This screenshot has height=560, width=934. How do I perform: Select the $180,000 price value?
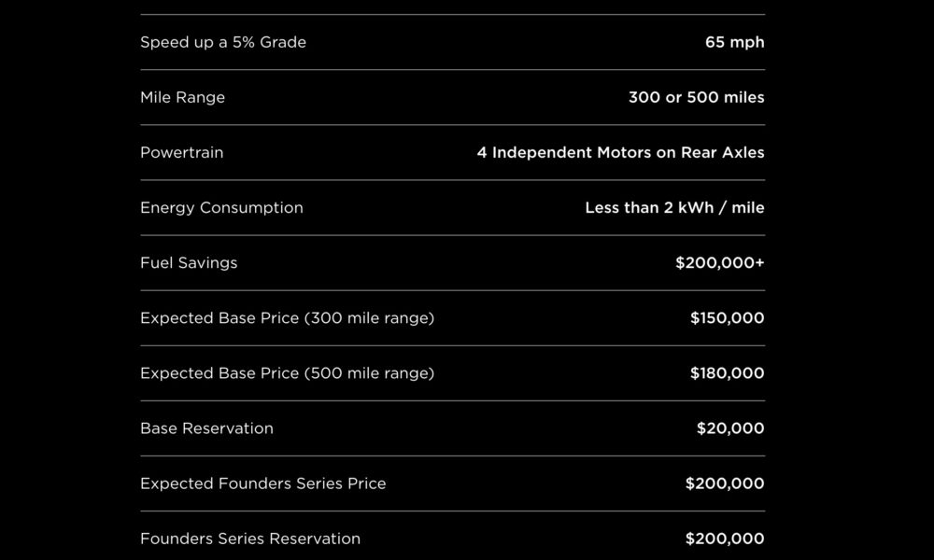point(728,373)
